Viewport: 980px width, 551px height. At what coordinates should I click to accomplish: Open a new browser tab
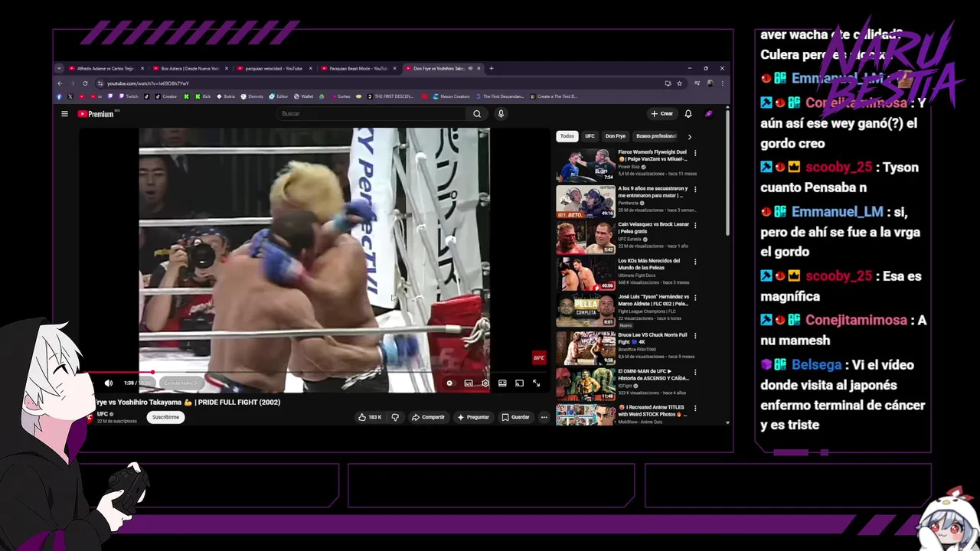pos(492,68)
